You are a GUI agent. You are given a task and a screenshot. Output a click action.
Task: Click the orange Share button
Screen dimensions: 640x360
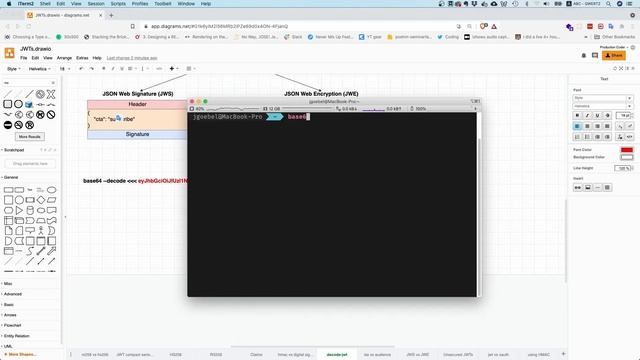[613, 56]
